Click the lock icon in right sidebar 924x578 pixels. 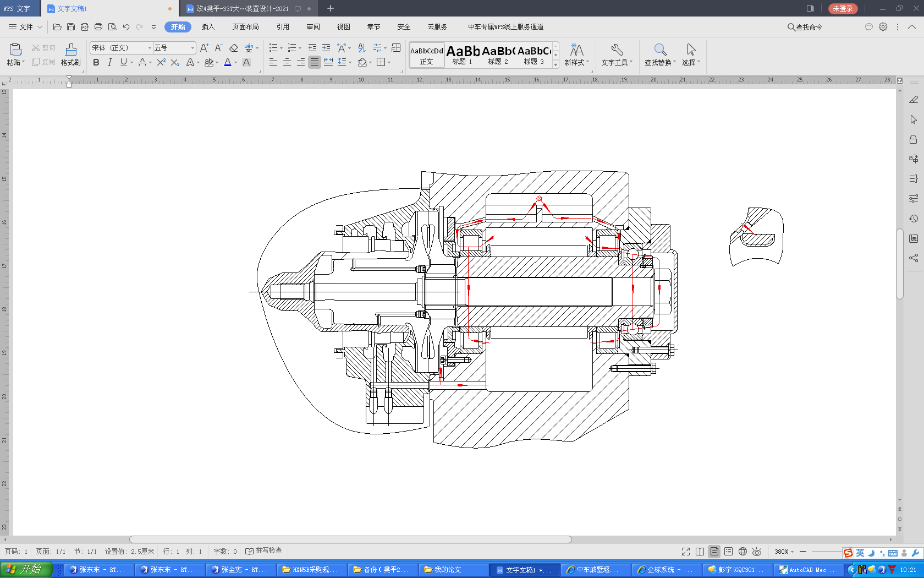click(914, 139)
